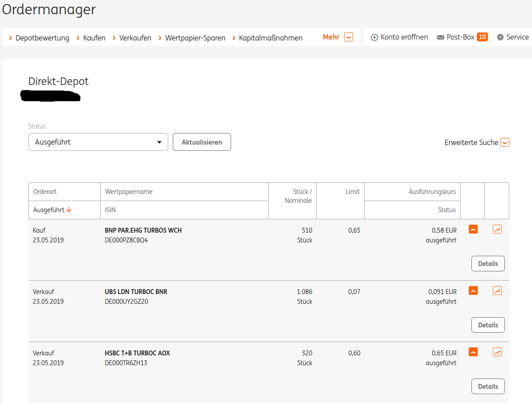Click the Aktualisieren button
Viewport: 532px width, 403px height.
point(202,142)
